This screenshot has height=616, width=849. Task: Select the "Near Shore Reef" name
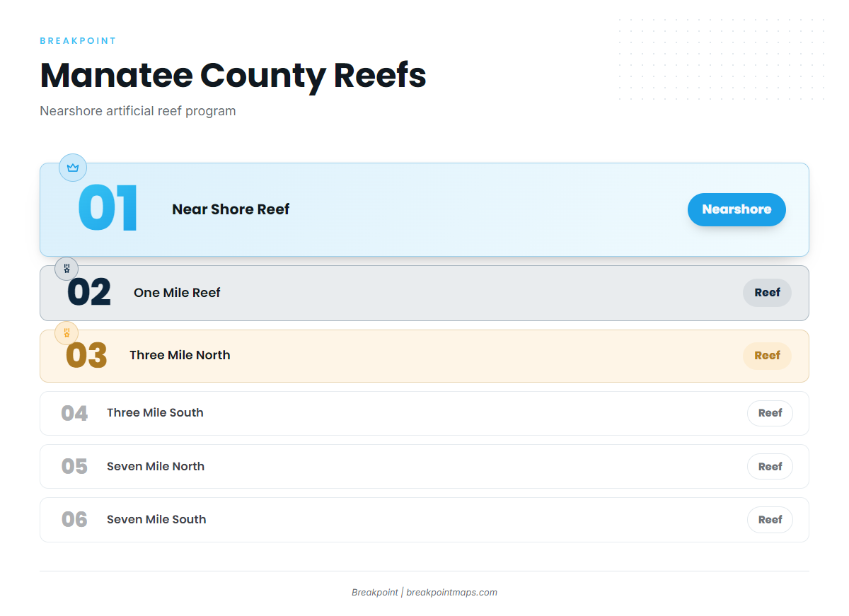pos(231,209)
